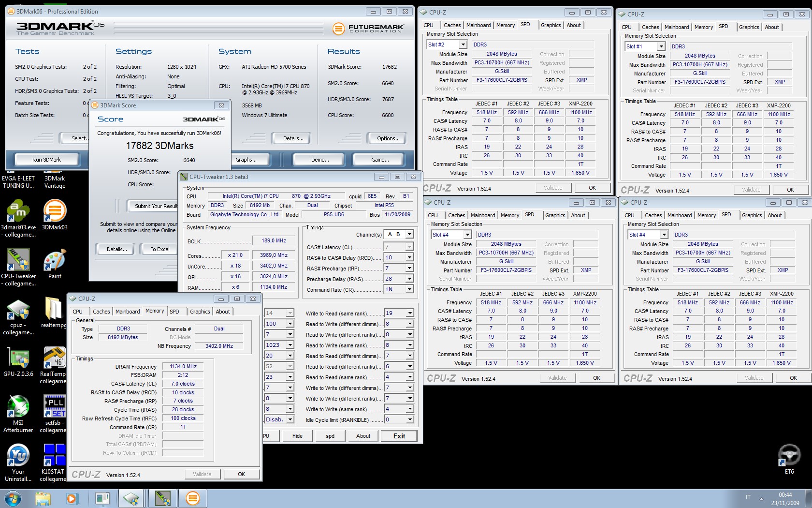Launch MSI Afterburner from desktop

click(18, 414)
